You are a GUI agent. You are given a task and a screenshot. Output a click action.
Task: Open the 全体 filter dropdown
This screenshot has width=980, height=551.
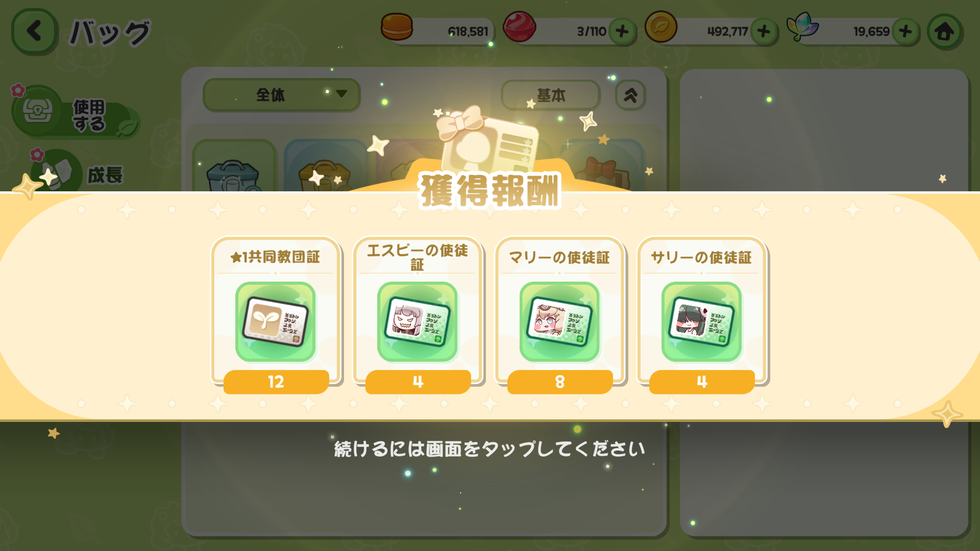(x=282, y=95)
